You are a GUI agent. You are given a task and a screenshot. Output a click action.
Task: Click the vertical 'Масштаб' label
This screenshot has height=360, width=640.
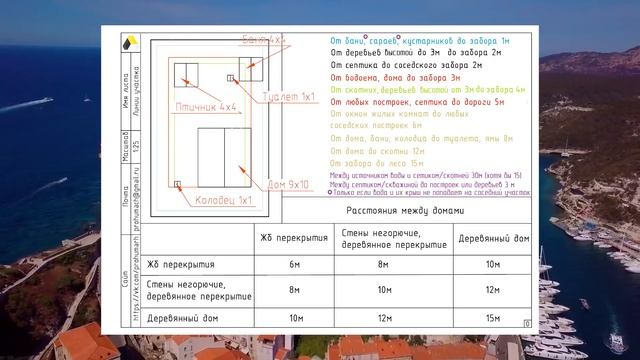[126, 146]
